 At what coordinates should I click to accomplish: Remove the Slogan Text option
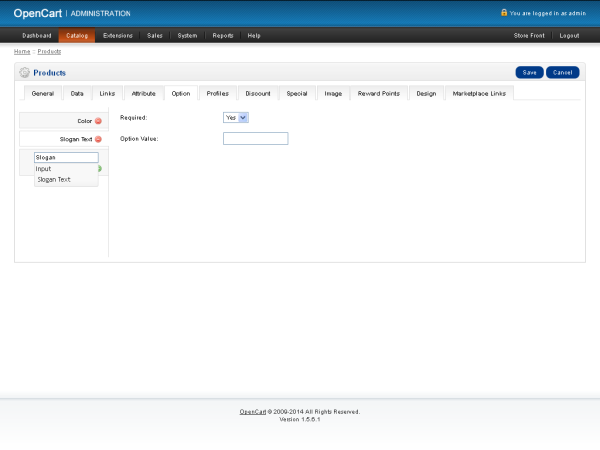[98, 139]
